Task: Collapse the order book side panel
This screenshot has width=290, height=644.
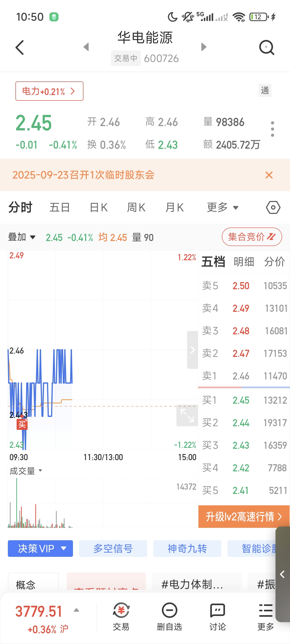Action: [192, 350]
